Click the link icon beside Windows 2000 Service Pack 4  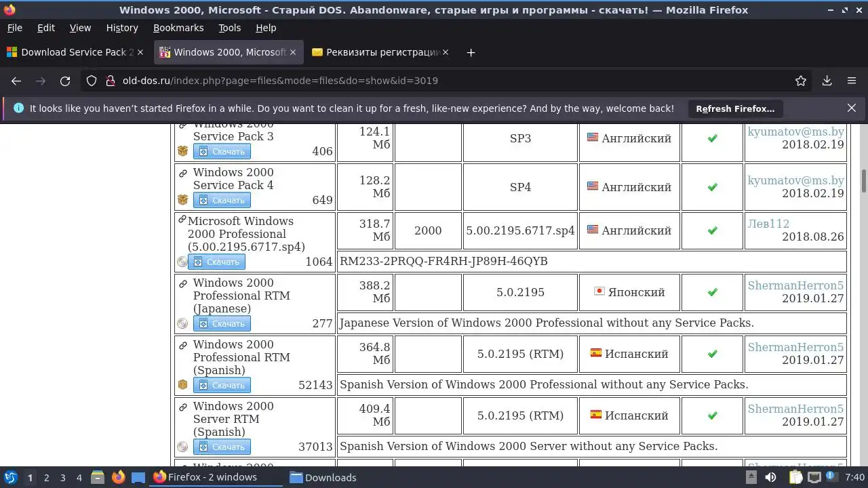tap(182, 174)
